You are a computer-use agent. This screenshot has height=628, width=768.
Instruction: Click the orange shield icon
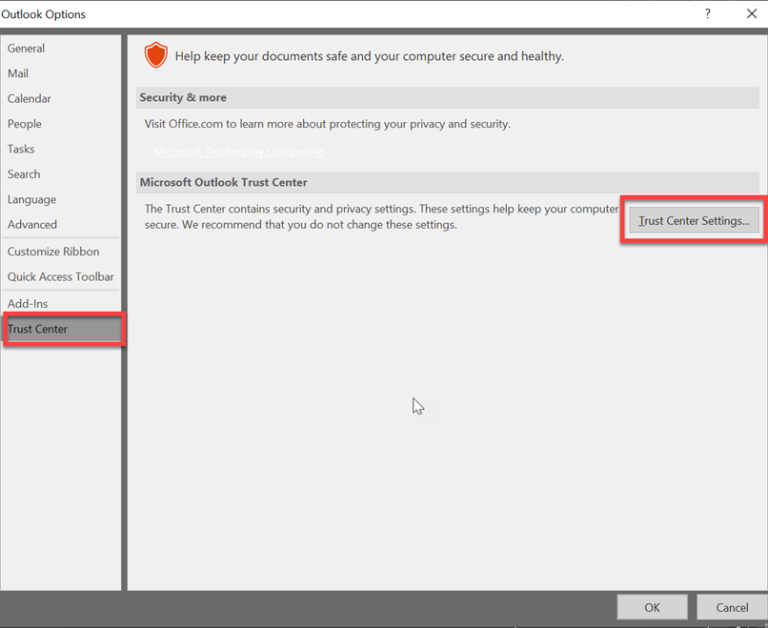[156, 55]
